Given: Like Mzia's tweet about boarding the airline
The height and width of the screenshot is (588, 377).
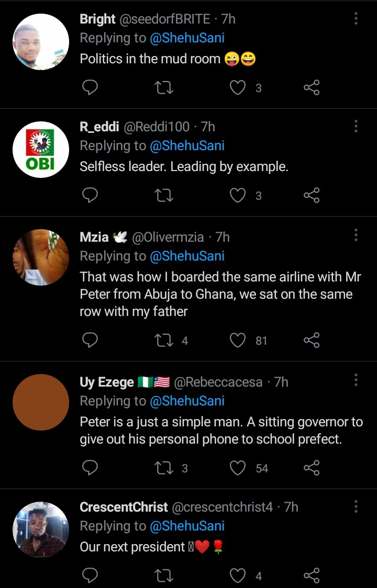Looking at the screenshot, I should point(238,341).
